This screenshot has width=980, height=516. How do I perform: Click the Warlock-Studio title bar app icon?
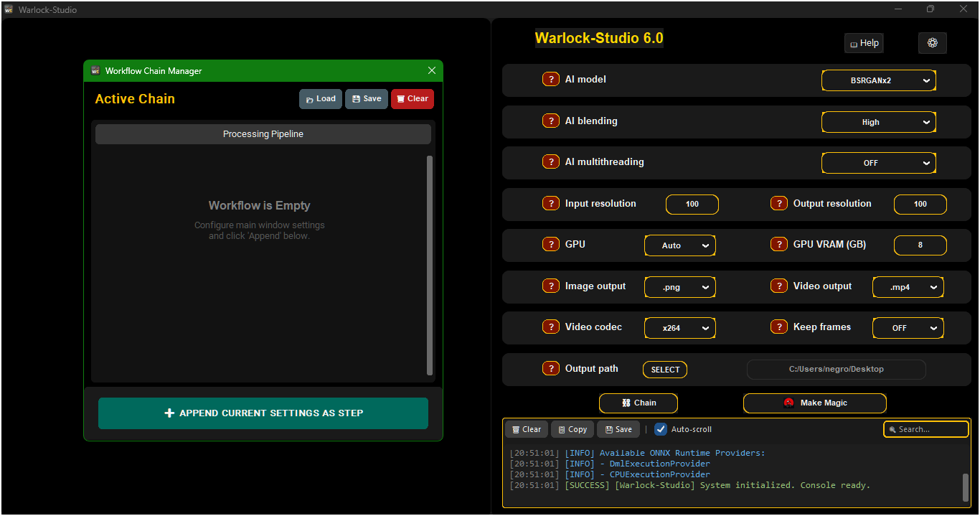coord(9,9)
